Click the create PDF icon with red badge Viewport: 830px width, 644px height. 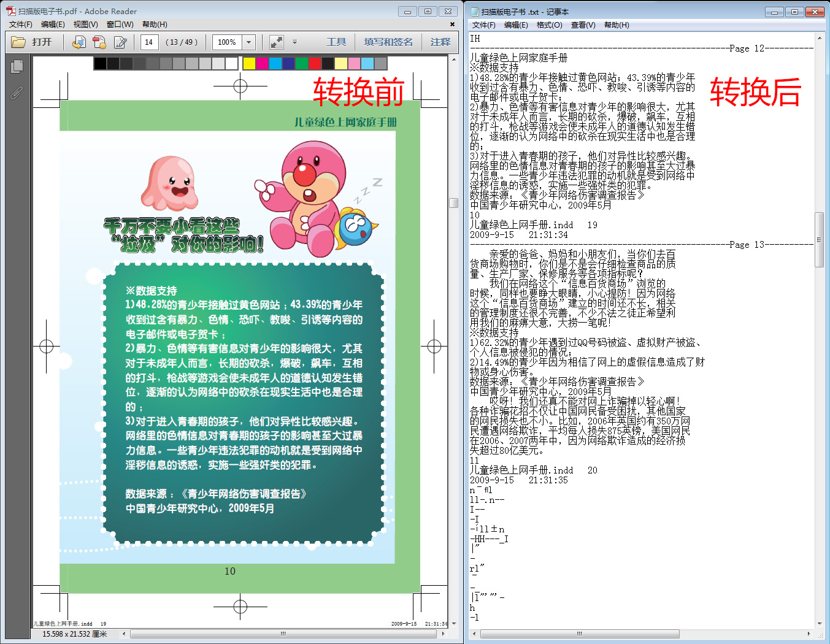pyautogui.click(x=99, y=42)
